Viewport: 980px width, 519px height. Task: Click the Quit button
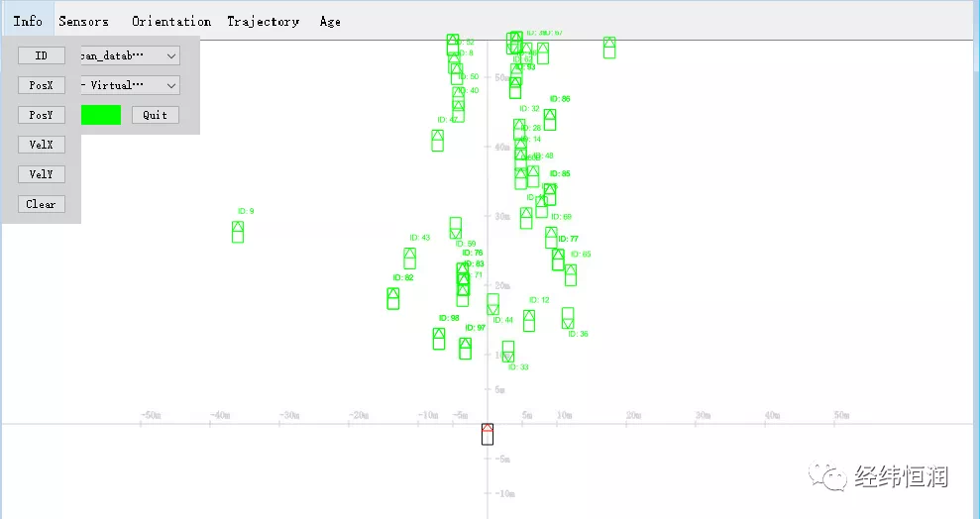tap(155, 115)
